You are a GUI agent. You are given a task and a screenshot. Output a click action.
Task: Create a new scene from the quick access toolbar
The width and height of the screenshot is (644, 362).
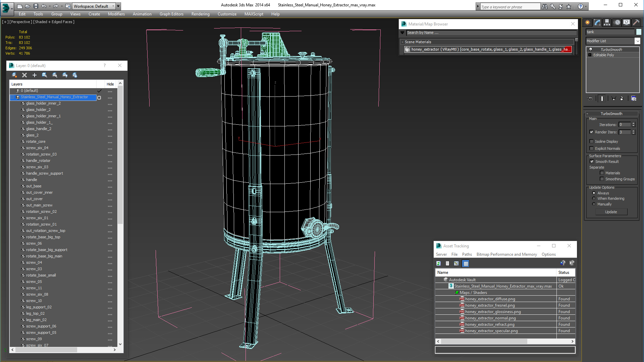pyautogui.click(x=19, y=6)
